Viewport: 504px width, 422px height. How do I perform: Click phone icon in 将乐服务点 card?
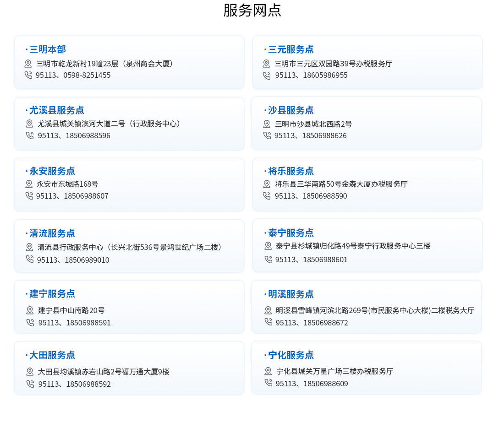(x=267, y=195)
